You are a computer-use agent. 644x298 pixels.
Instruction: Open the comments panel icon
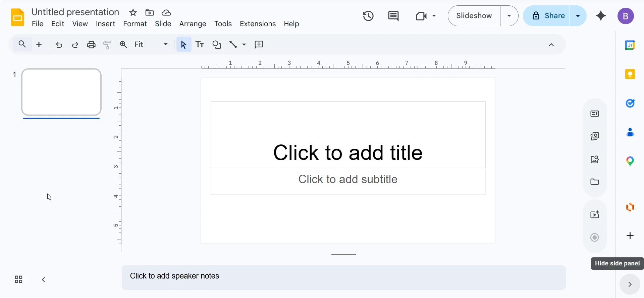click(393, 16)
